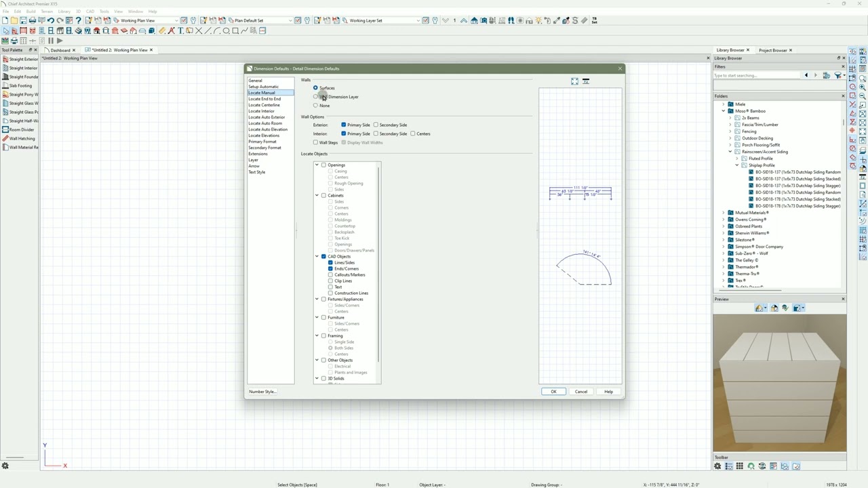Select the Text tool T icon
This screenshot has height=488, width=868.
tap(180, 30)
